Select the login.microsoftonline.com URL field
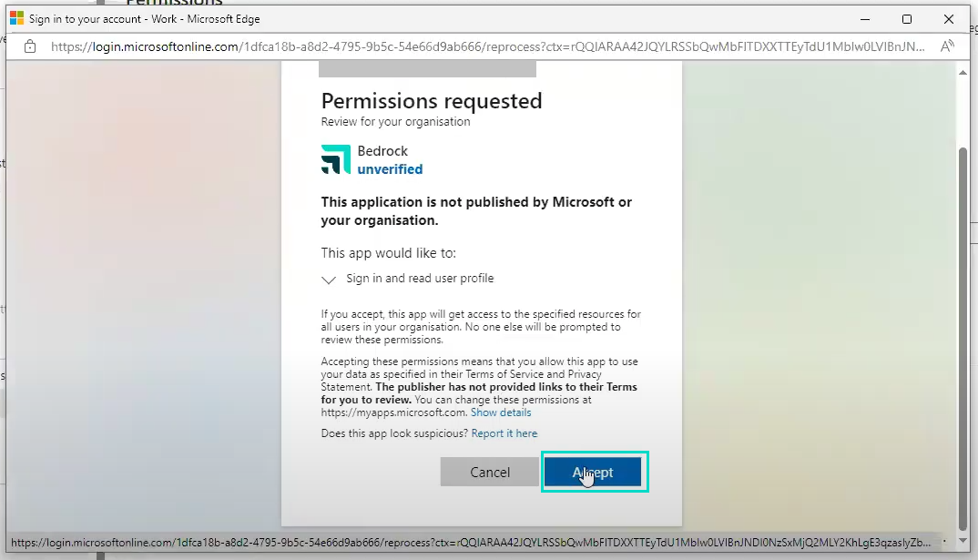This screenshot has height=560, width=978. pyautogui.click(x=488, y=46)
